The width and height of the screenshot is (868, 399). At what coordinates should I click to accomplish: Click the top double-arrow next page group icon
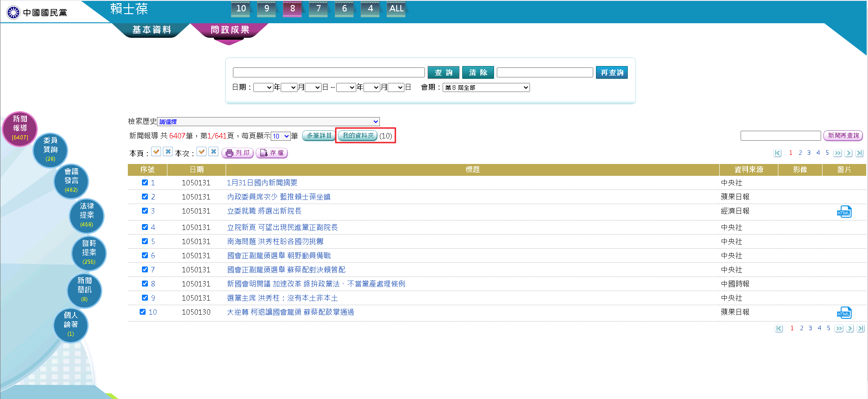point(838,153)
